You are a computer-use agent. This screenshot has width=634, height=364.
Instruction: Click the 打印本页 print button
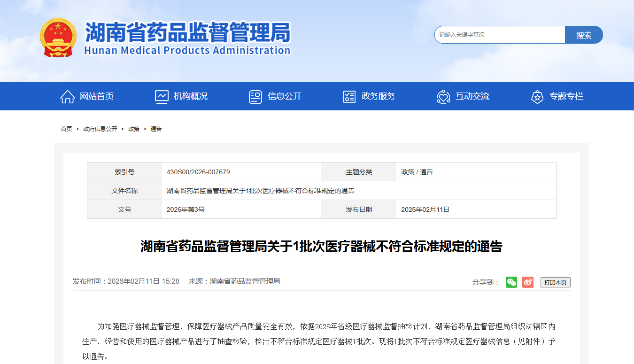pyautogui.click(x=555, y=282)
